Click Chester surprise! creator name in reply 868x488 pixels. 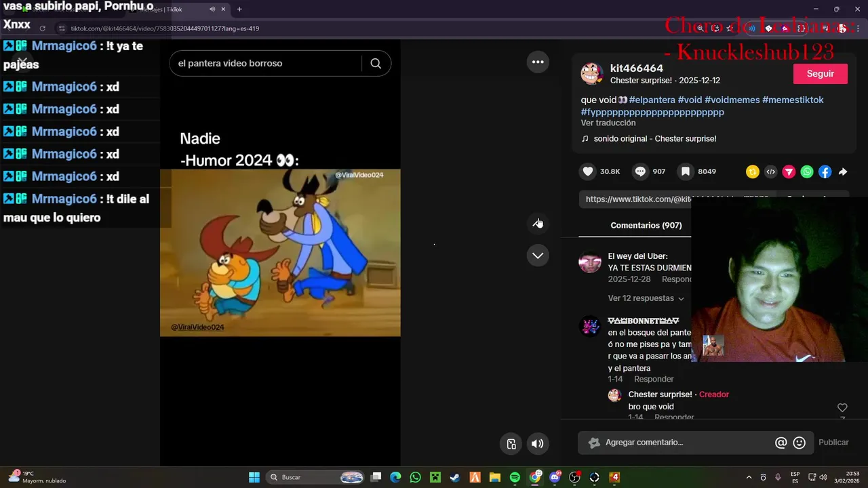click(x=660, y=394)
